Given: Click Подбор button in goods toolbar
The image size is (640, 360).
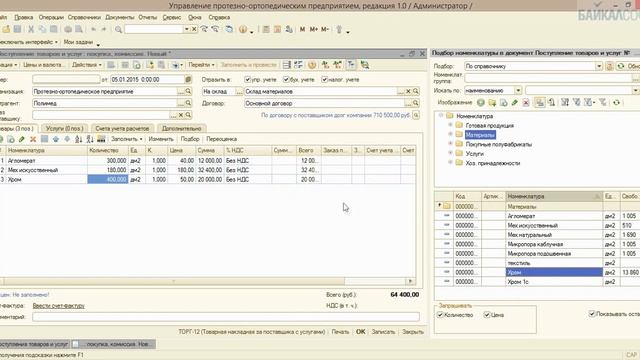Looking at the screenshot, I should [x=190, y=139].
